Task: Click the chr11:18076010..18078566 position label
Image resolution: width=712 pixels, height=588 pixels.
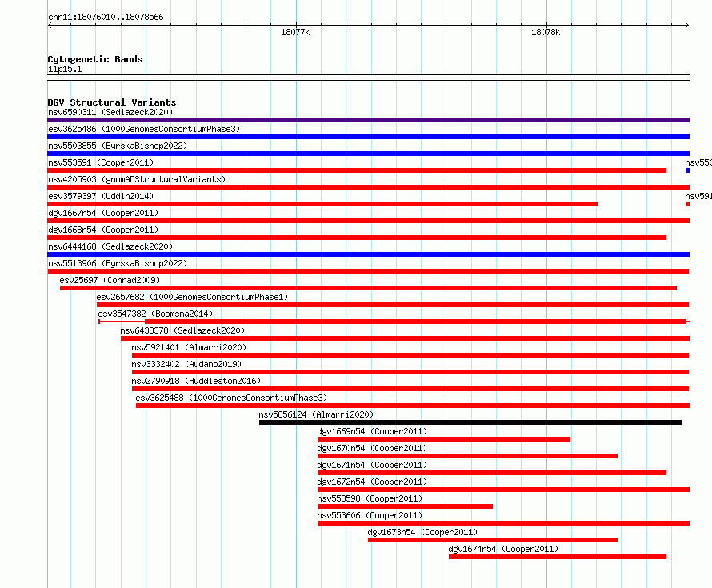Action: 106,17
